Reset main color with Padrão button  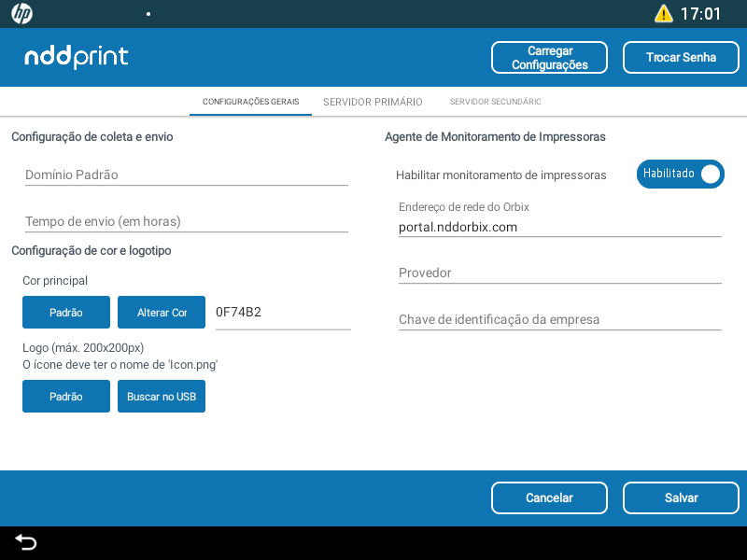click(x=66, y=313)
